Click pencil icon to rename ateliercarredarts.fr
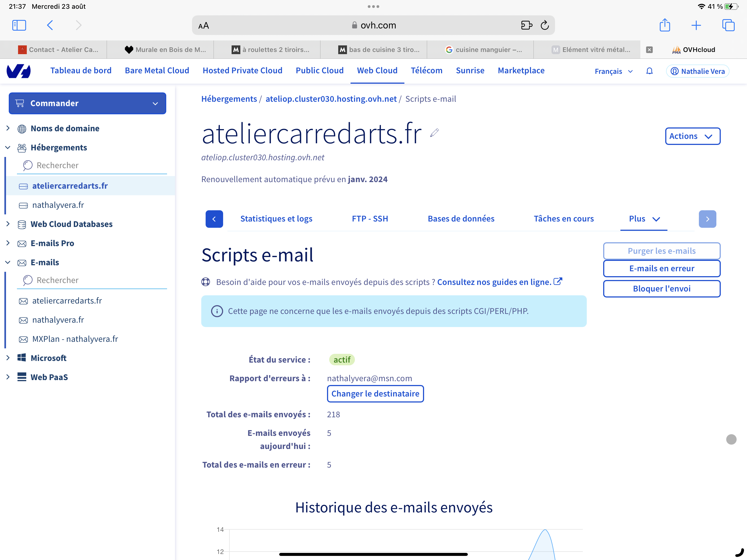The image size is (747, 560). click(x=435, y=133)
